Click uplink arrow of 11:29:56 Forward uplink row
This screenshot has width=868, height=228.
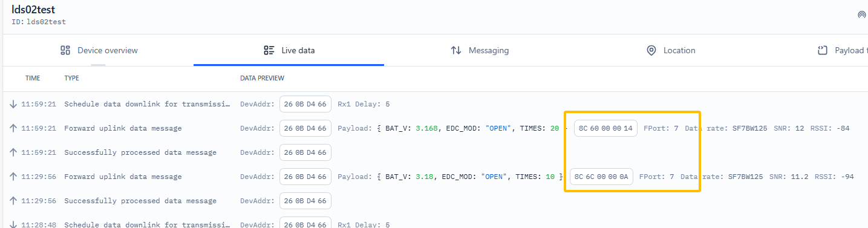(x=13, y=177)
